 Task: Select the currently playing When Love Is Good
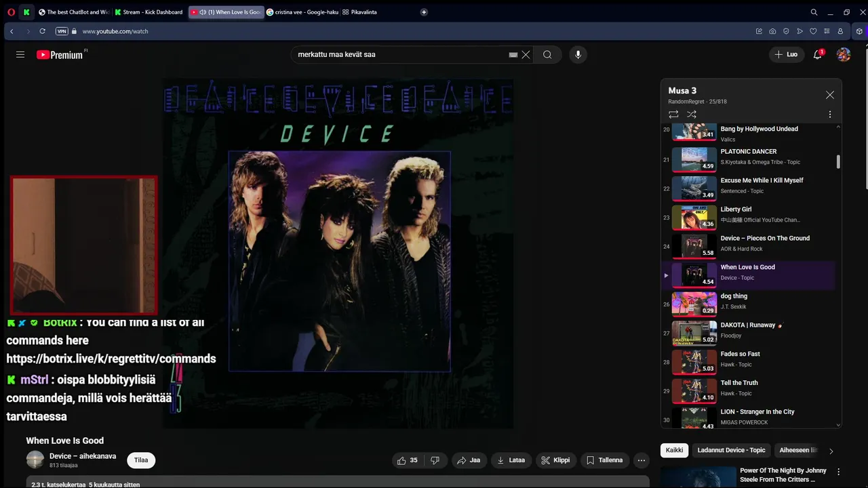coord(749,275)
